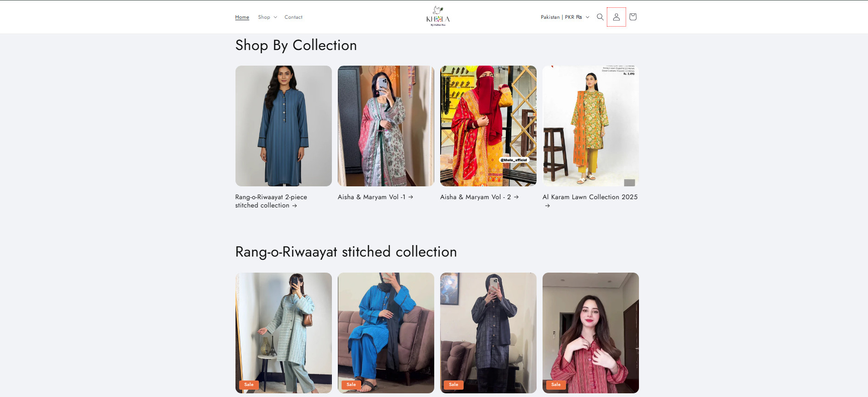Go to the Home menu item

click(x=242, y=17)
